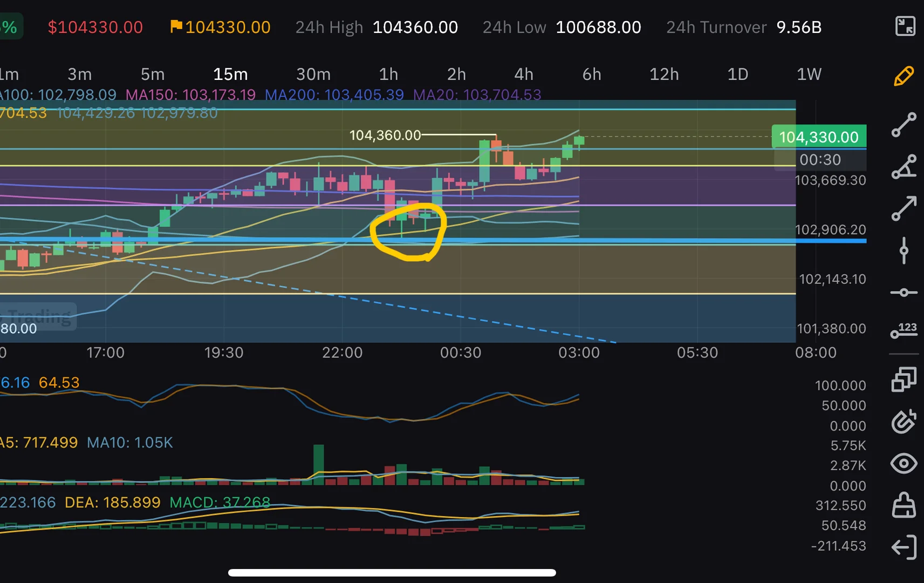Switch chart to the 1D timeframe

(x=738, y=74)
